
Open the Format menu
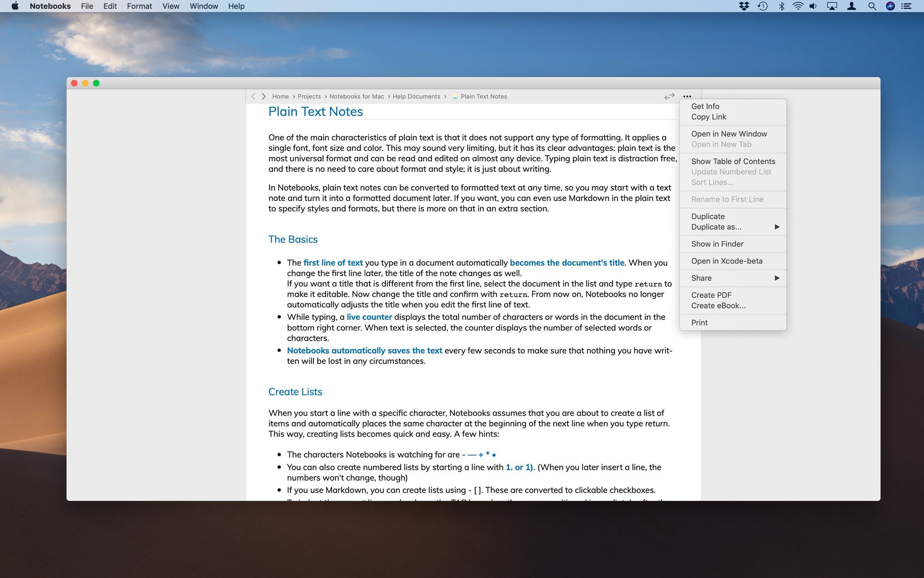(x=139, y=6)
